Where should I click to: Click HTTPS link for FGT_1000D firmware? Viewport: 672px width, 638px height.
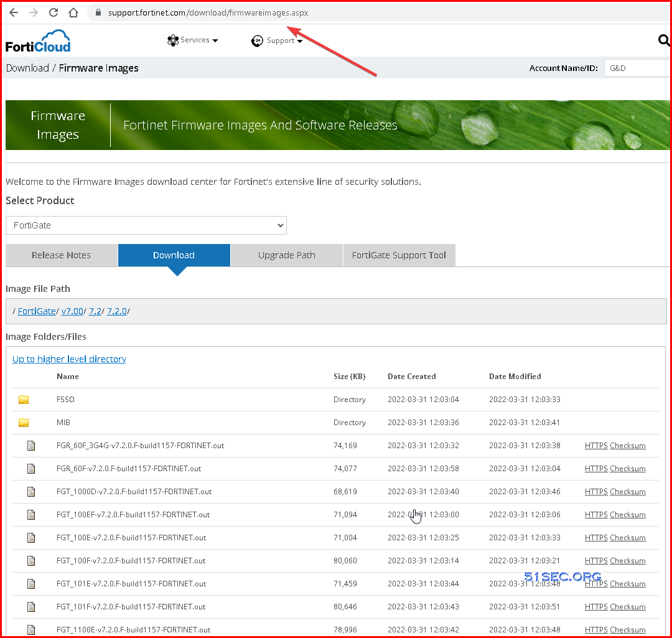point(596,492)
